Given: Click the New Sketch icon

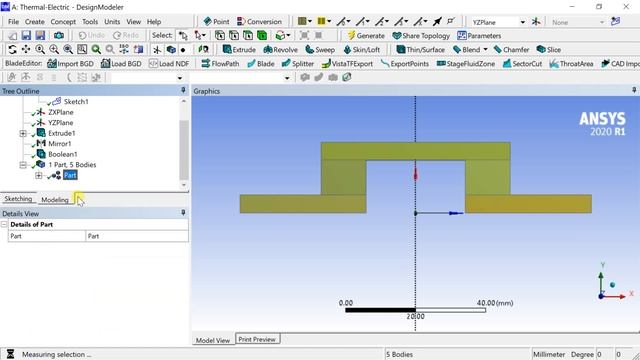Looking at the screenshot, I should [x=616, y=22].
